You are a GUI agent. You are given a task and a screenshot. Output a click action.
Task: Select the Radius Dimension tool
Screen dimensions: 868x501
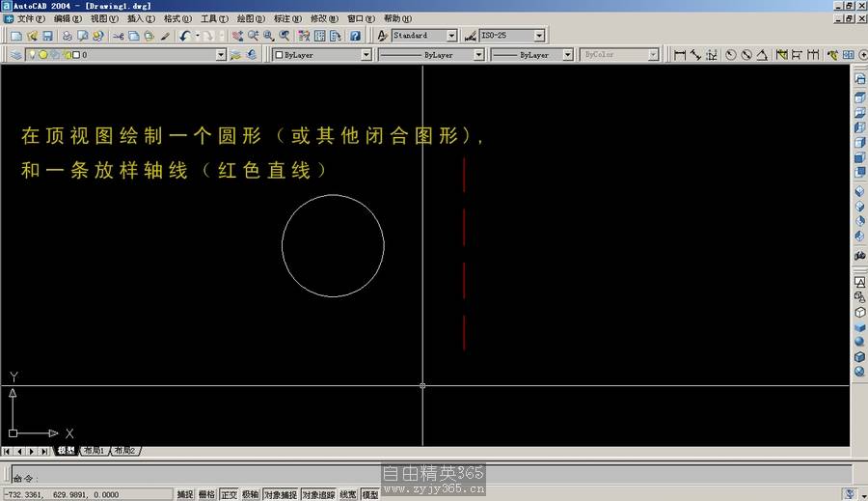(730, 55)
